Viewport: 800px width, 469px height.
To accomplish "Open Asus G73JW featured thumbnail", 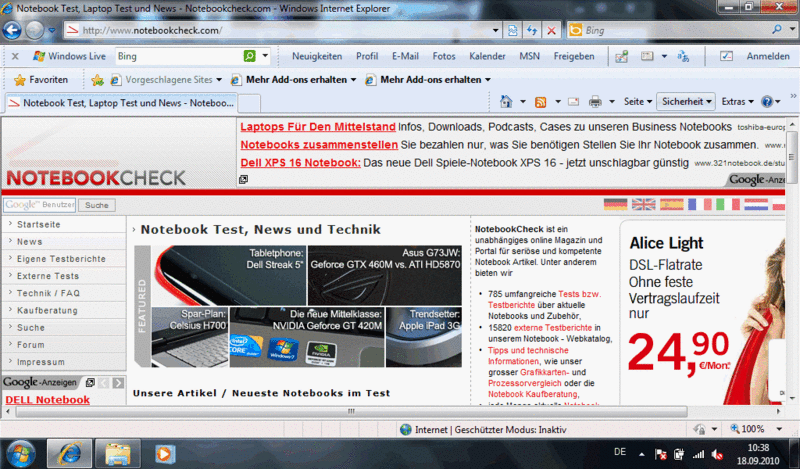I will point(385,276).
